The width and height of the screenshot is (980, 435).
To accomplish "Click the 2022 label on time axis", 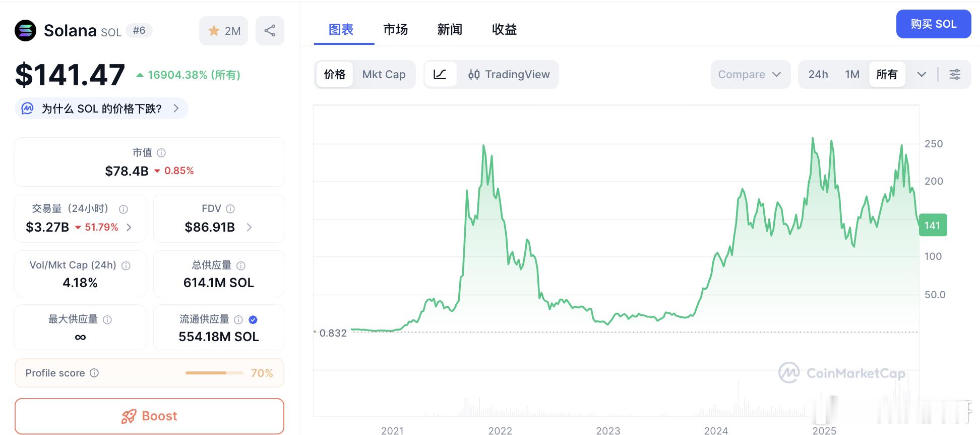I will coord(500,430).
